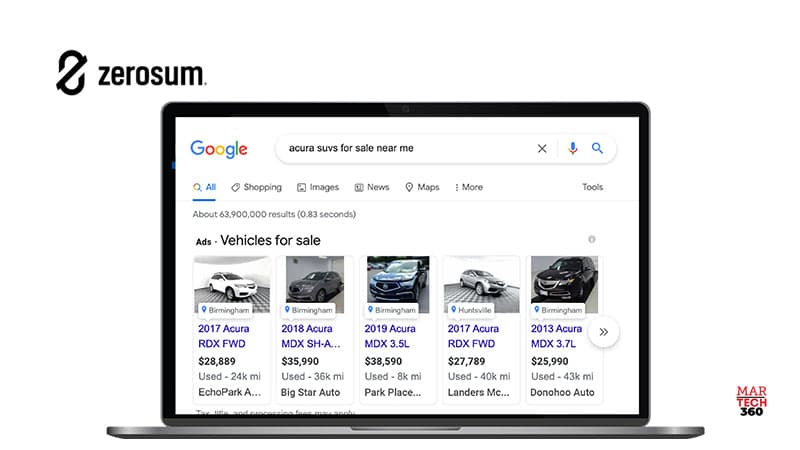Image resolution: width=800 pixels, height=450 pixels.
Task: Switch to the Shopping tab
Action: click(256, 187)
